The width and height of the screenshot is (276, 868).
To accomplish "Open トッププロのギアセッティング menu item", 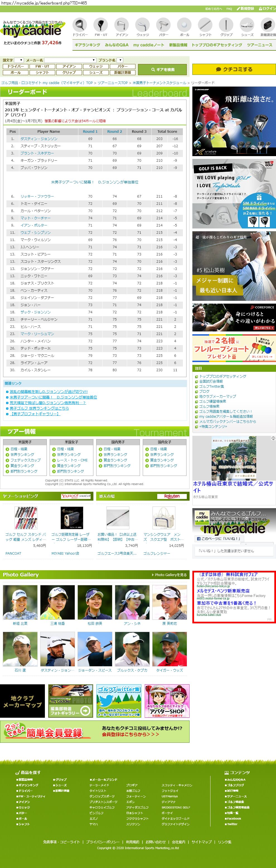I will pos(217,45).
